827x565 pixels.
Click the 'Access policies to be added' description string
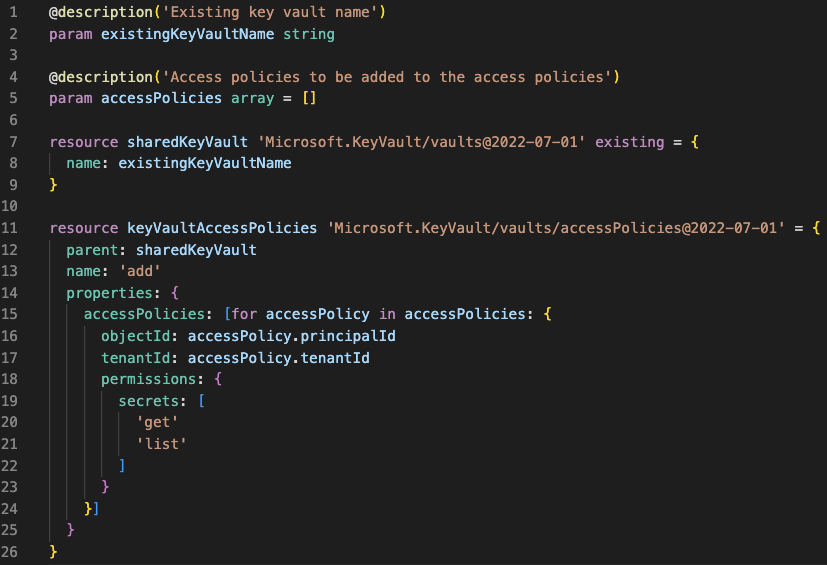tap(387, 77)
